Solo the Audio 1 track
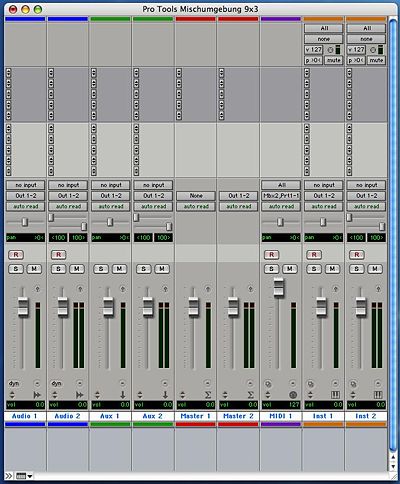 [16, 269]
